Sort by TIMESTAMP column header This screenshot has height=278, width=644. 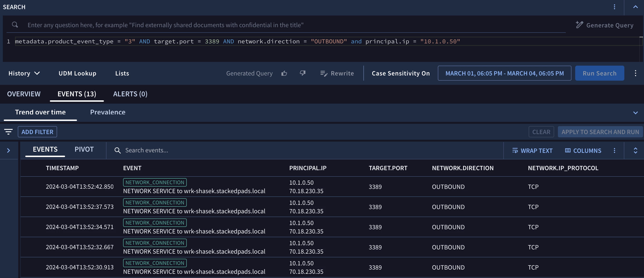[62, 168]
